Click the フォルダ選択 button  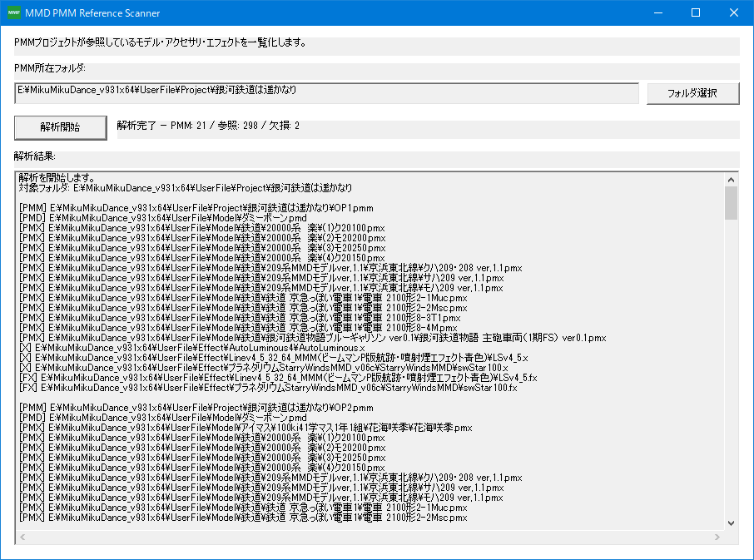[x=693, y=93]
